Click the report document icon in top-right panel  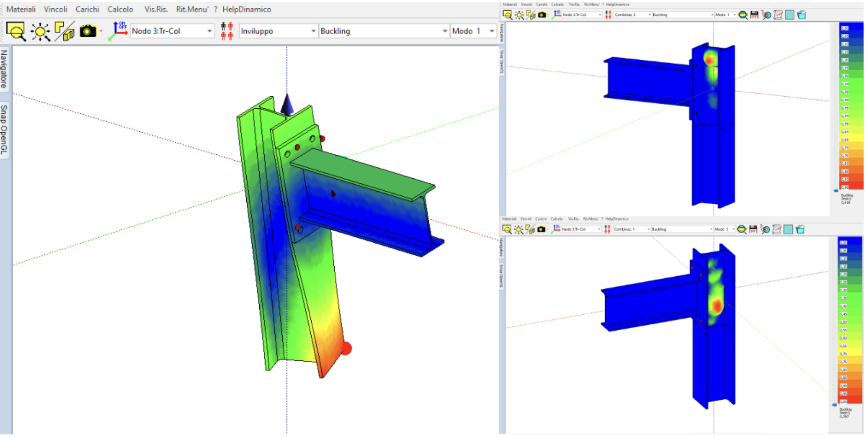[778, 15]
